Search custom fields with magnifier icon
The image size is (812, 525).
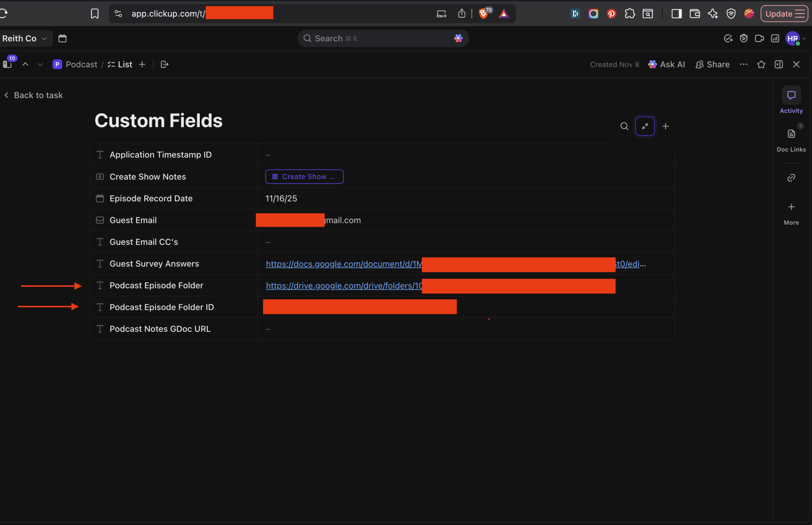pos(624,127)
